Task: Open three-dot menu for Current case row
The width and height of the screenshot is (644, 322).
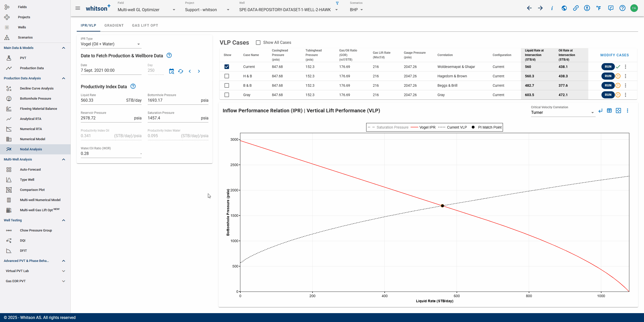Action: coord(626,67)
